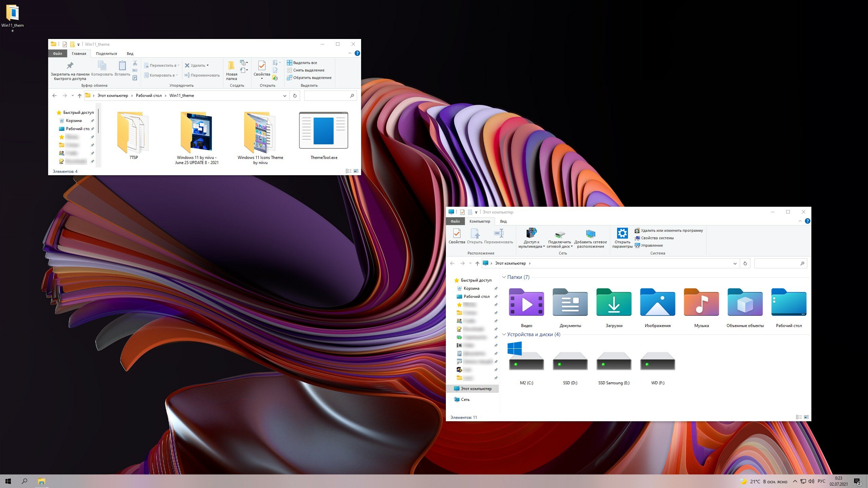The width and height of the screenshot is (868, 488).
Task: Switch to details view in This PC
Action: point(798,417)
